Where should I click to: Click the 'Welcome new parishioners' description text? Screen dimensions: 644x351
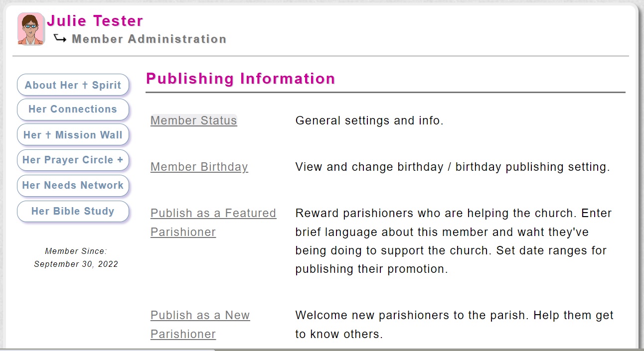[x=455, y=325]
